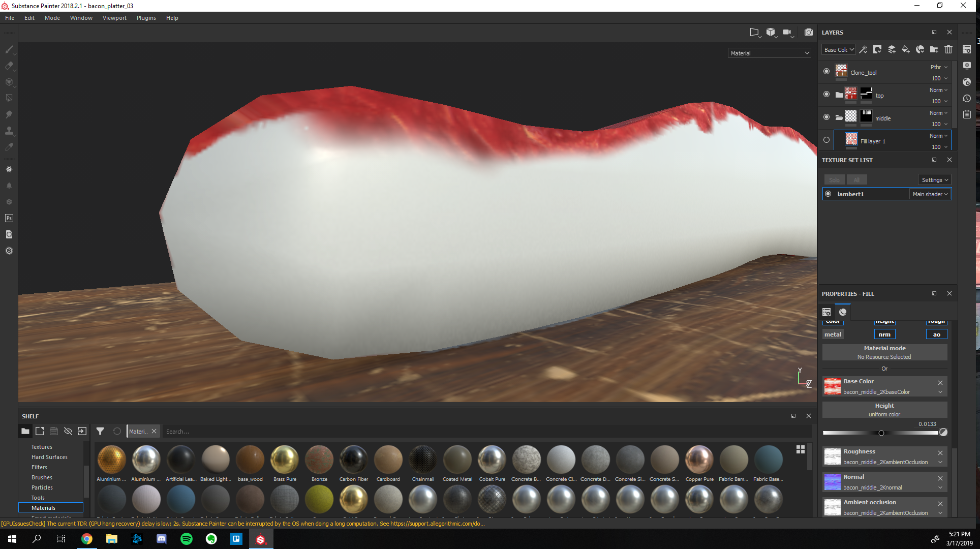Toggle visibility of the 'middle' layer
Viewport: 980px width, 549px height.
pyautogui.click(x=826, y=118)
